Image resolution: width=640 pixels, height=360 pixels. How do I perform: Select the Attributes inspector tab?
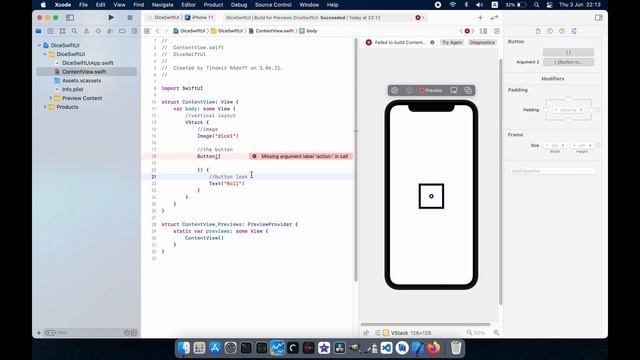(x=574, y=31)
